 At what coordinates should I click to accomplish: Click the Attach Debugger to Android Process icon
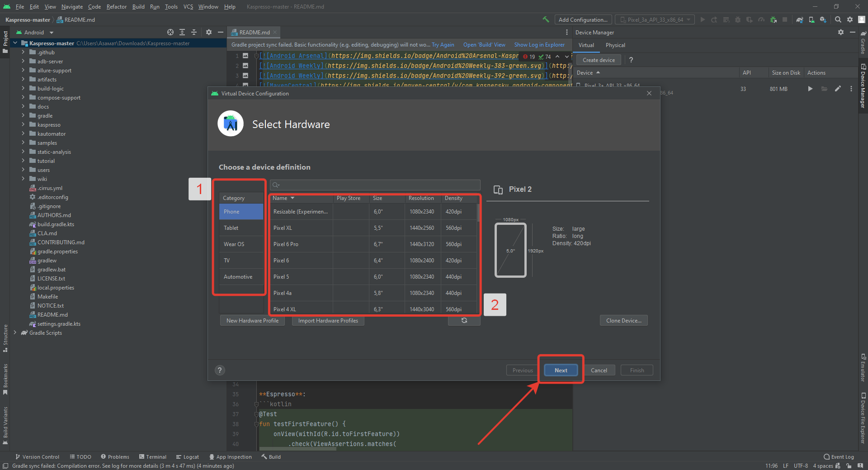tap(774, 19)
